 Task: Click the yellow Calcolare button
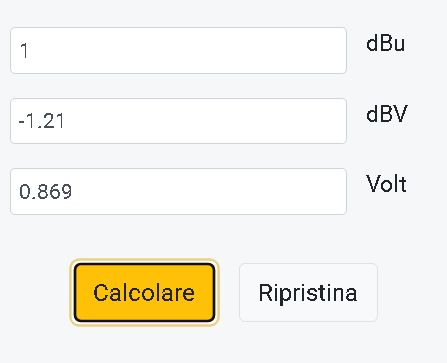tap(144, 292)
